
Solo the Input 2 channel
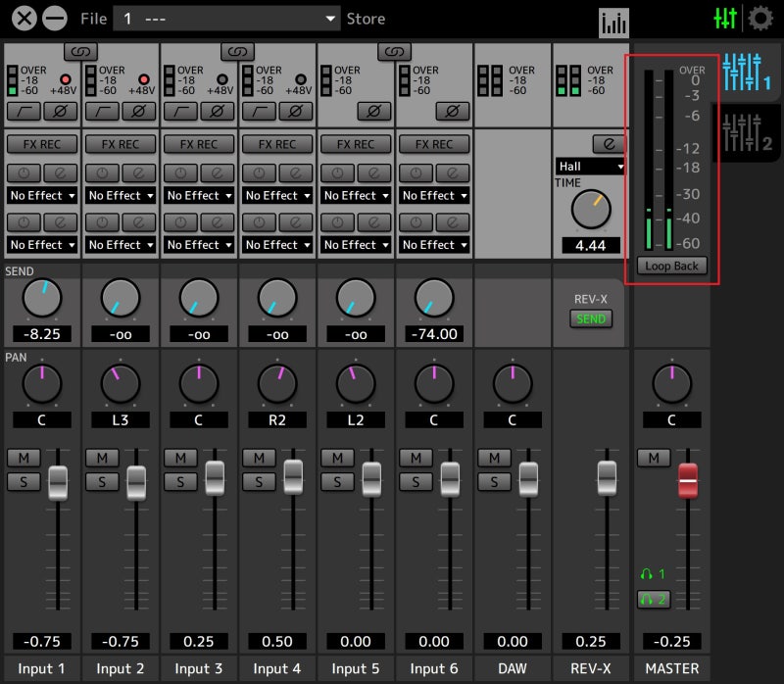102,482
